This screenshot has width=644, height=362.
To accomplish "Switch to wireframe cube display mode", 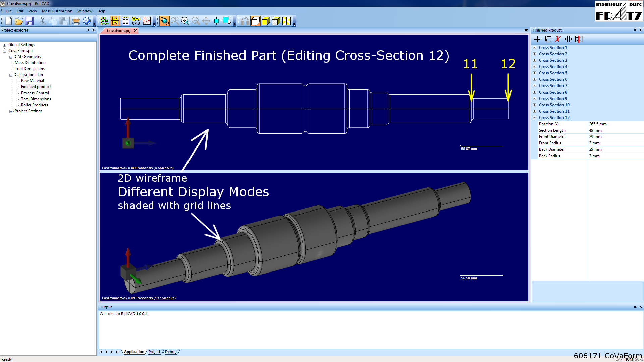I will 255,21.
